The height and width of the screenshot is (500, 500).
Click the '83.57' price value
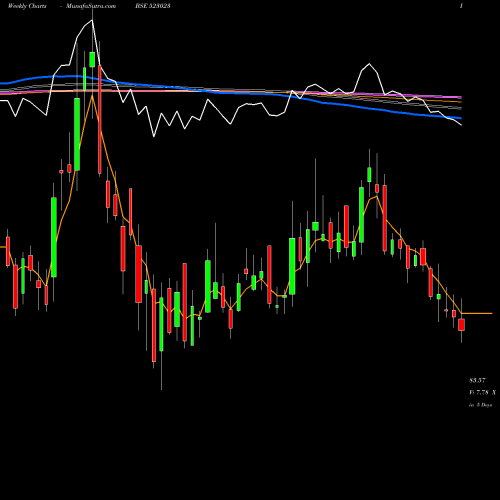pyautogui.click(x=477, y=380)
